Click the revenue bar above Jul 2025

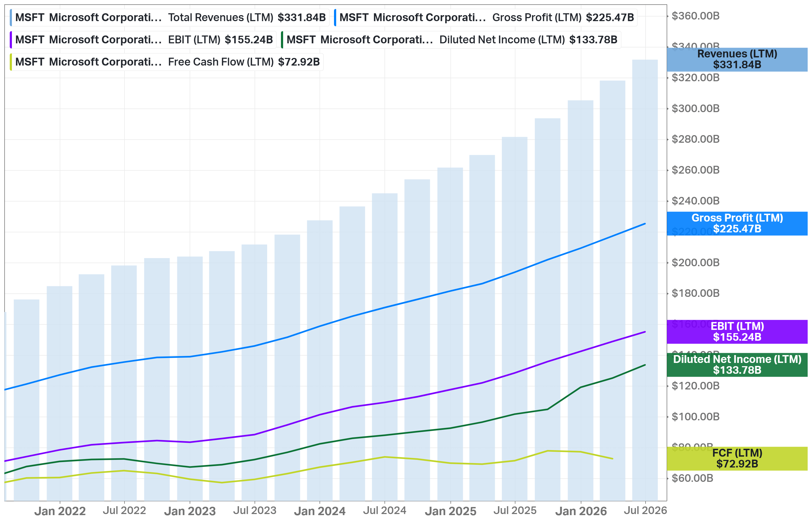coord(515,319)
